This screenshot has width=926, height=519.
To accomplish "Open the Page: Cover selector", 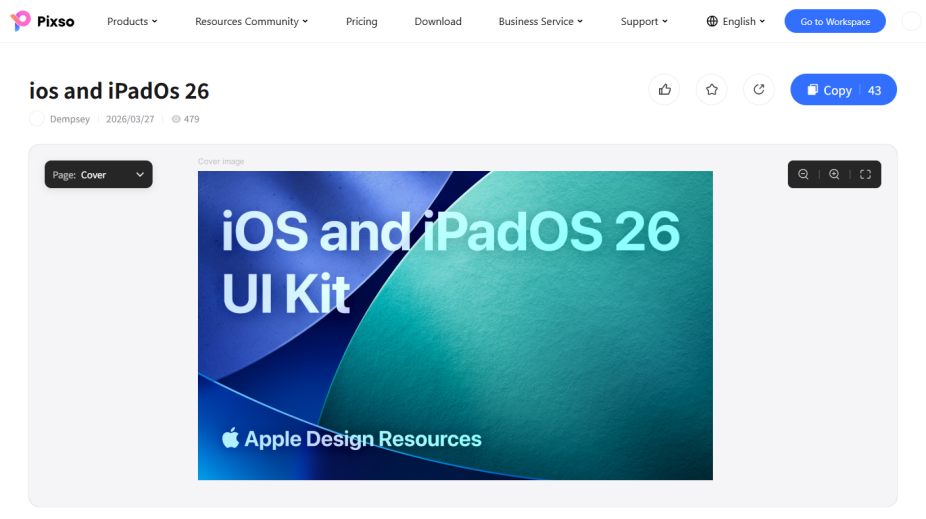I will [x=99, y=174].
